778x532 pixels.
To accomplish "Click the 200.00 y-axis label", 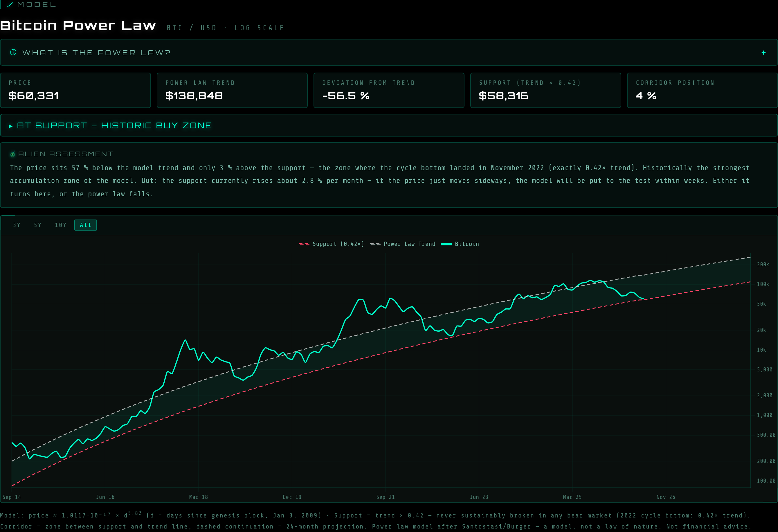I will 766,461.
